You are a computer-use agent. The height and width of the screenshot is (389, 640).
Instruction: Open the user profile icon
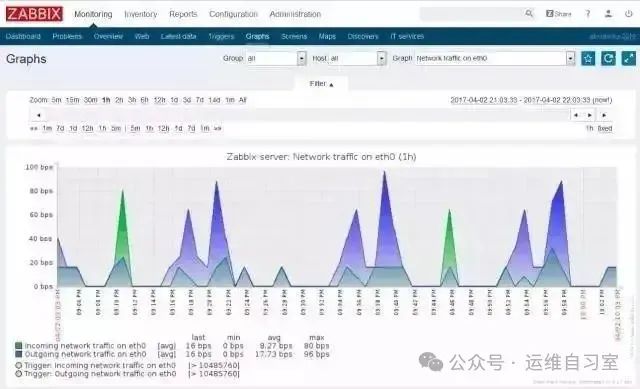pyautogui.click(x=608, y=13)
